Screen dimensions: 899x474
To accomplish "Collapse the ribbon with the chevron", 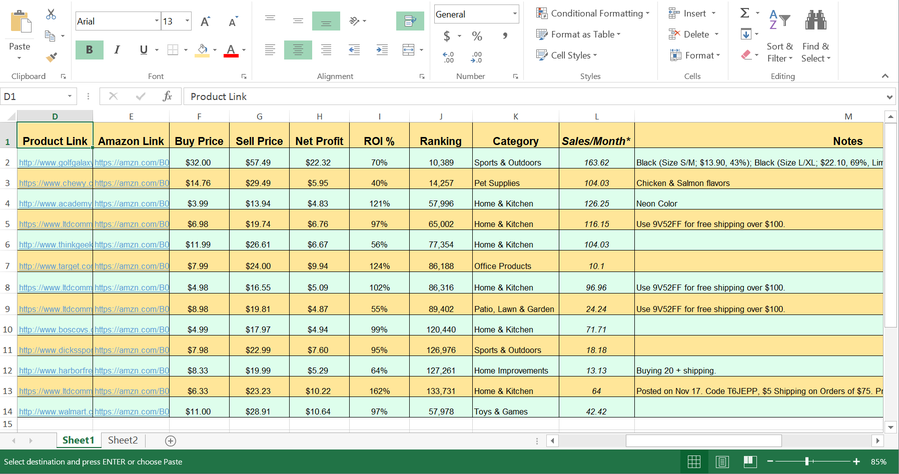I will (x=885, y=76).
